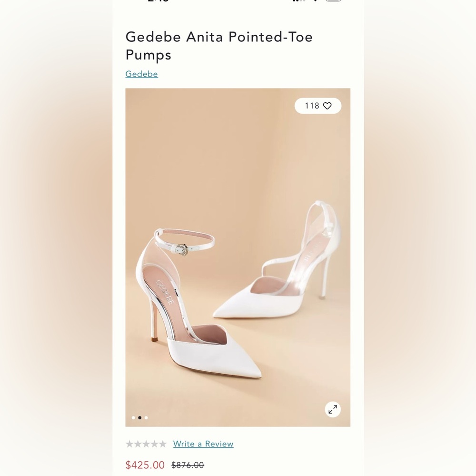Tap the cellular signal icon in the status bar
This screenshot has width=476, height=476.
pos(300,1)
